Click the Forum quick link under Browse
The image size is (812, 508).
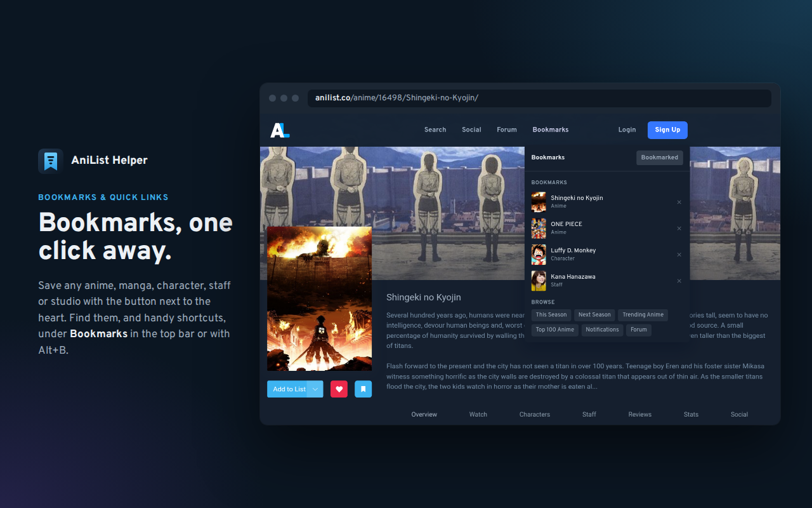[x=639, y=330]
